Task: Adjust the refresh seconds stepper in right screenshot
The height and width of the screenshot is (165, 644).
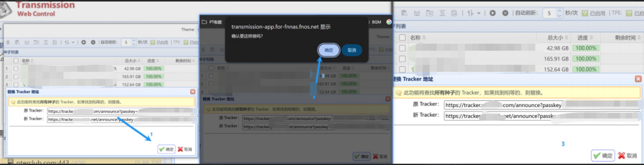Action: [559, 13]
